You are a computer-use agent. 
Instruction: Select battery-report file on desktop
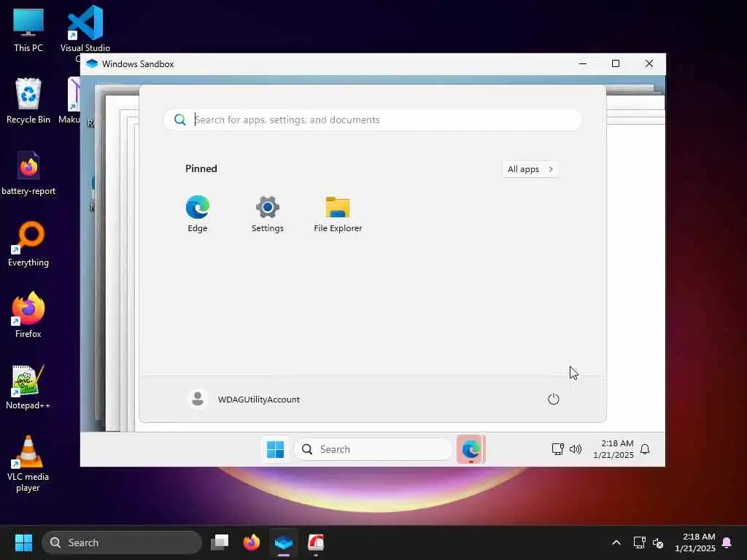point(28,173)
